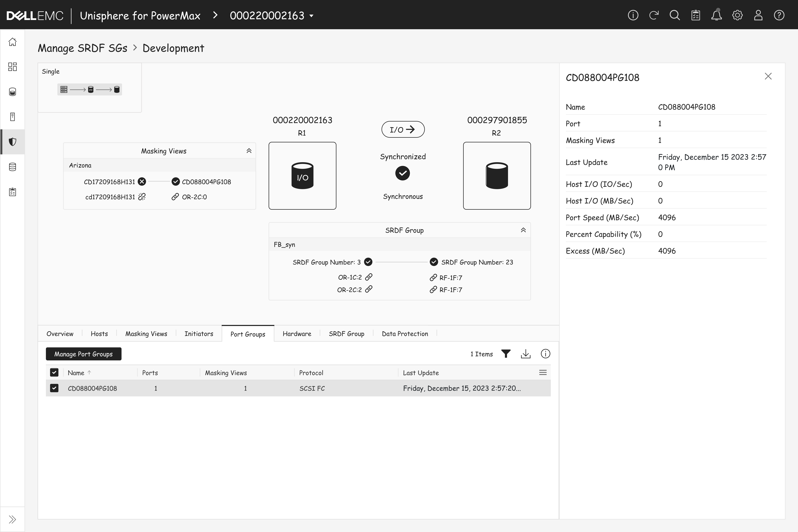Expand the left navigation sidebar
The width and height of the screenshot is (798, 532).
[x=13, y=519]
